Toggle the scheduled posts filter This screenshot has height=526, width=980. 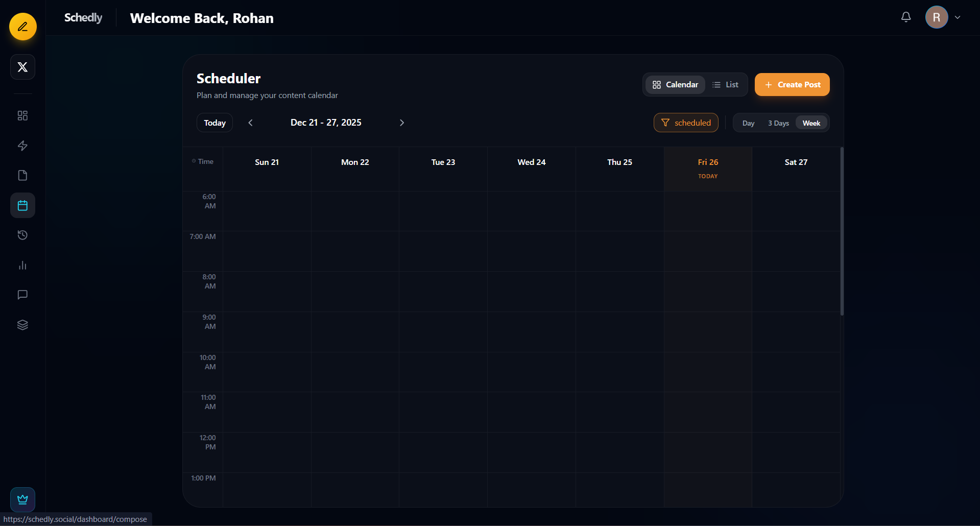coord(686,123)
